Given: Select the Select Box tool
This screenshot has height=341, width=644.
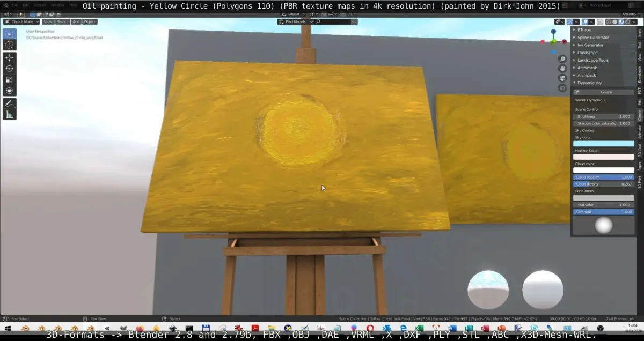Looking at the screenshot, I should click(10, 34).
